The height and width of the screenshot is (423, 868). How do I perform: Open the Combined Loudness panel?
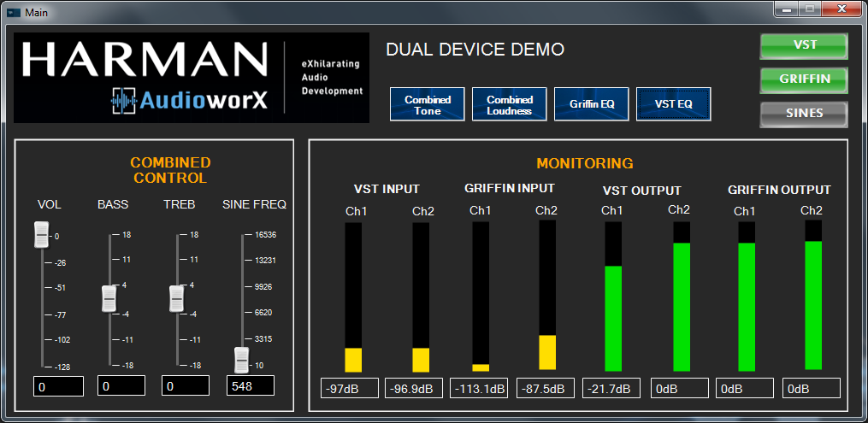(510, 104)
